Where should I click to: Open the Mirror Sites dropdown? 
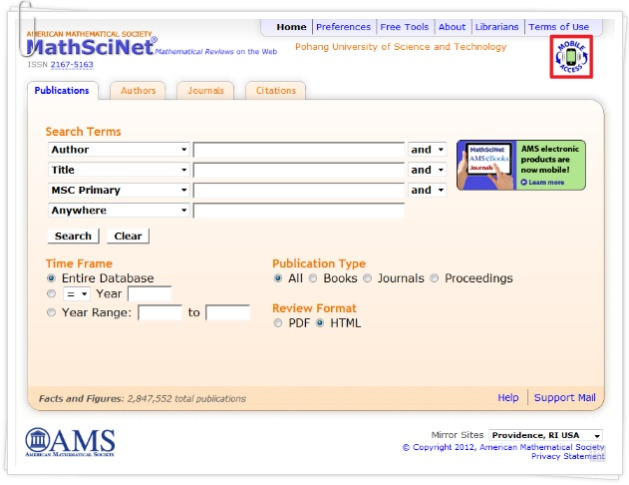[546, 435]
